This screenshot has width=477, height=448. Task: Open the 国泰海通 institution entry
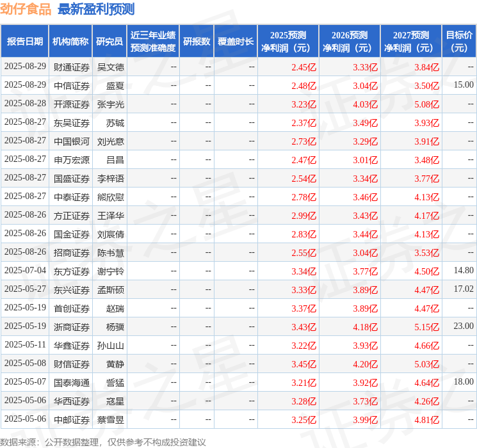tap(72, 383)
